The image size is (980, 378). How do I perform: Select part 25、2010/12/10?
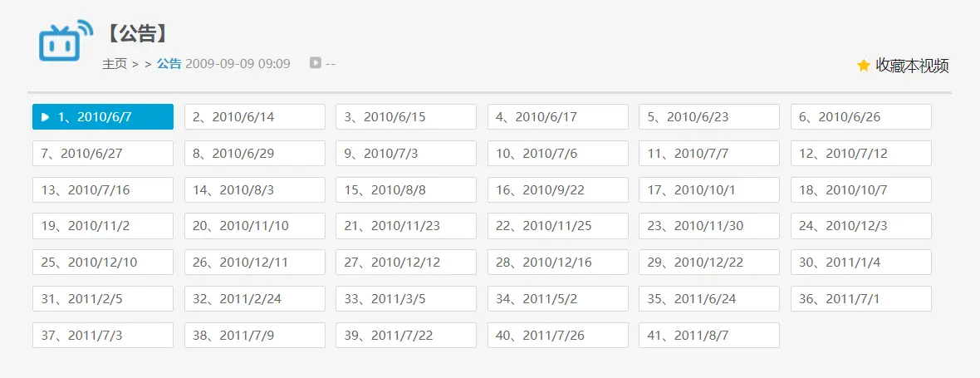[103, 263]
